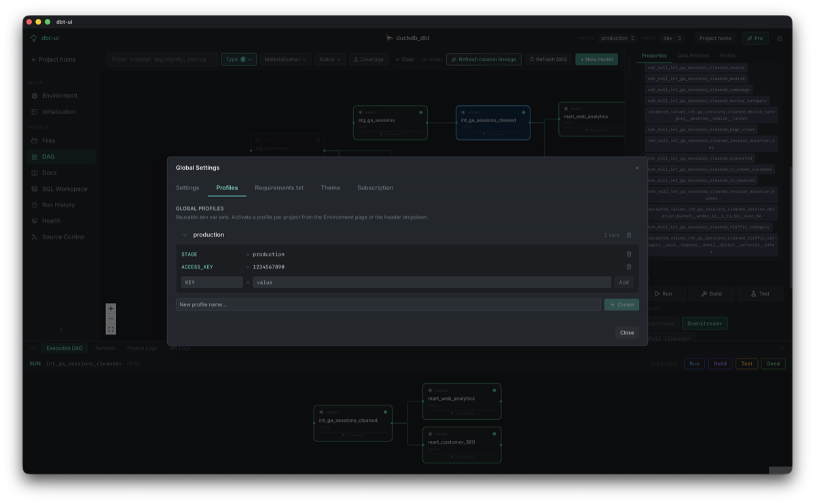This screenshot has height=504, width=815.
Task: Open SQL Workspace in the sidebar
Action: tap(65, 189)
